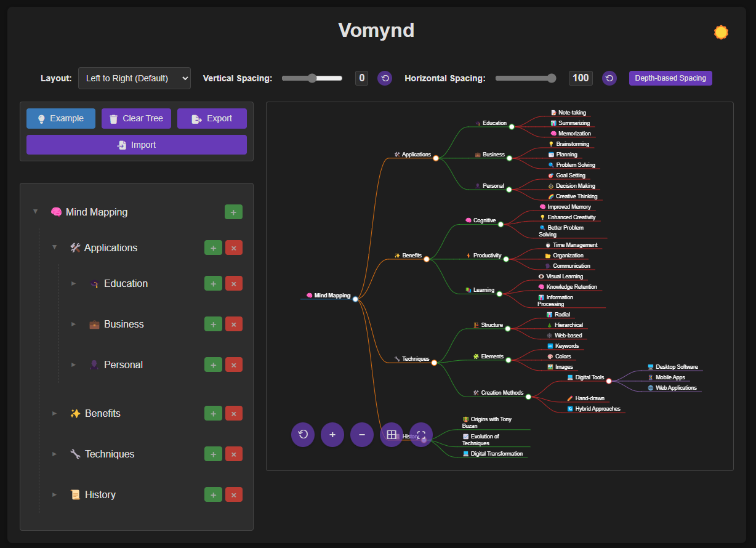Add a child to Applications
Screen dimensions: 756x548
tap(213, 248)
